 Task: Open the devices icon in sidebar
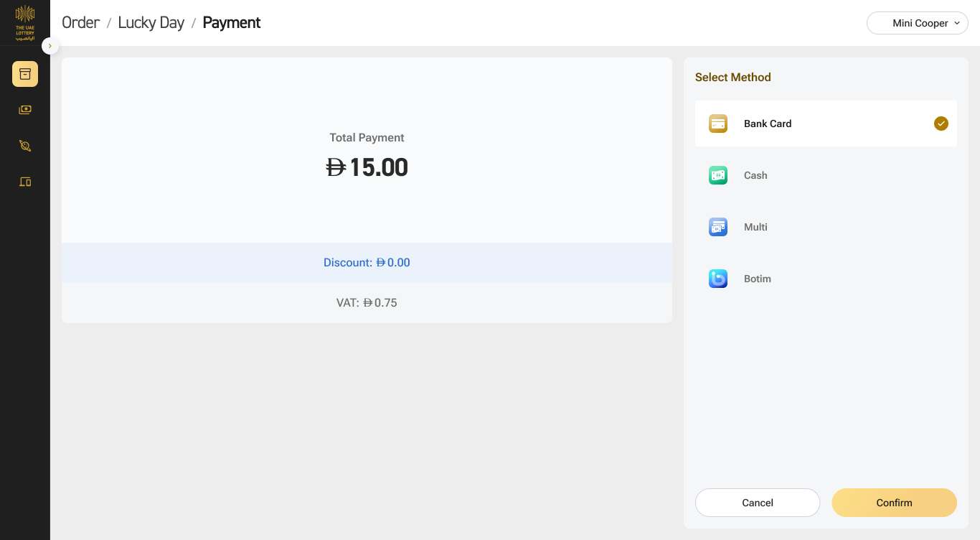[x=25, y=182]
